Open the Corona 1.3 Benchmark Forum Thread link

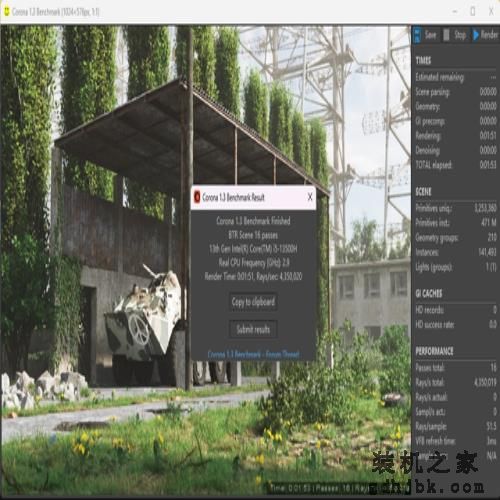[x=253, y=354]
